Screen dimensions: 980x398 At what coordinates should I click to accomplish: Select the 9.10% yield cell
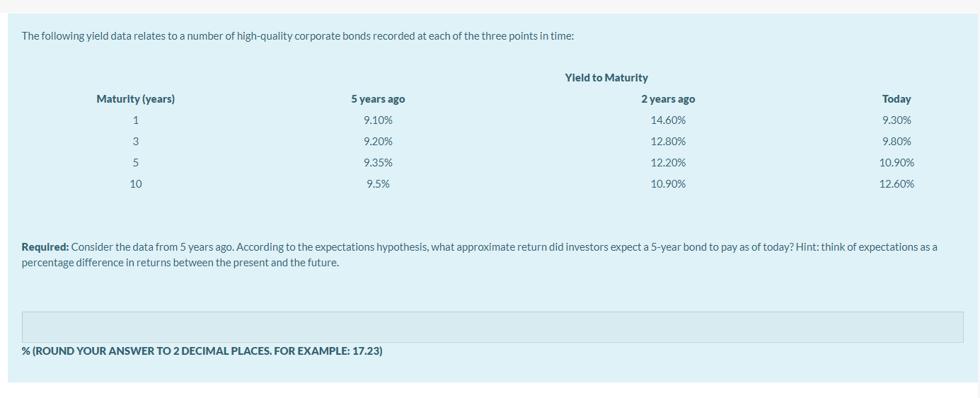point(378,120)
